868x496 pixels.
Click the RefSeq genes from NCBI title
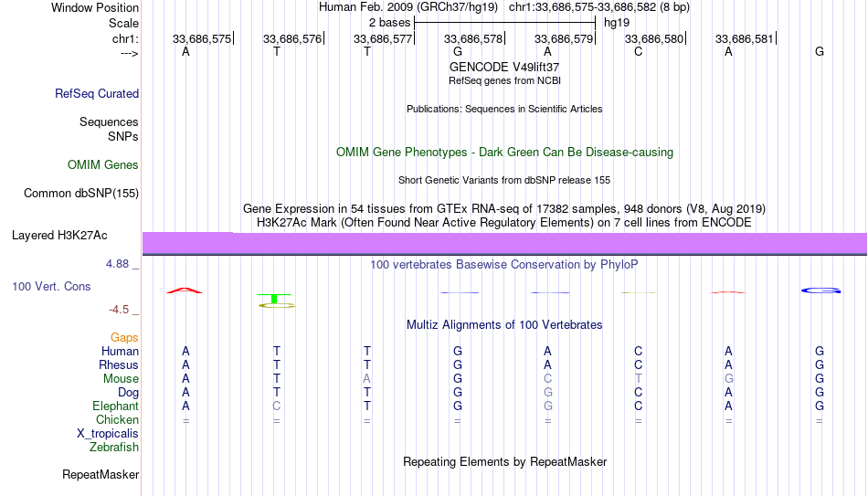[504, 80]
